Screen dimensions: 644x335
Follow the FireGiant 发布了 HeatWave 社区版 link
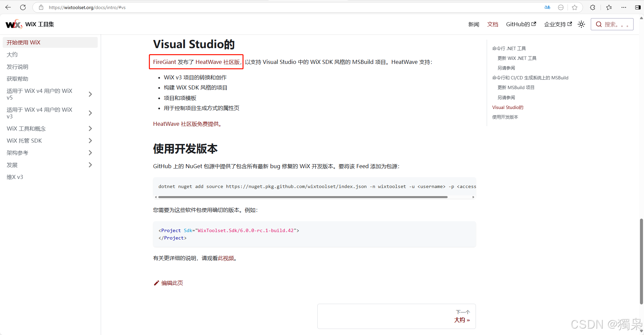tap(197, 62)
